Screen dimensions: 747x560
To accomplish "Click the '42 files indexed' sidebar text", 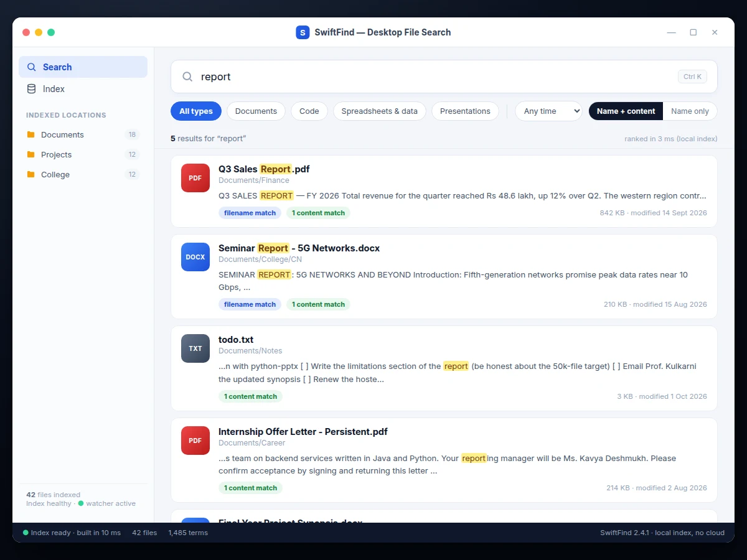I will coord(54,495).
